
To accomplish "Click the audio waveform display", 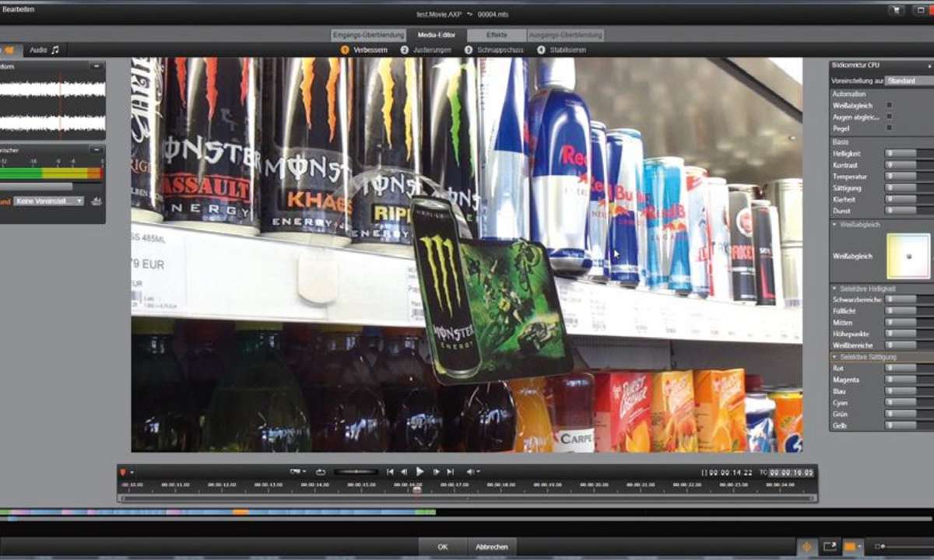I will [52, 106].
